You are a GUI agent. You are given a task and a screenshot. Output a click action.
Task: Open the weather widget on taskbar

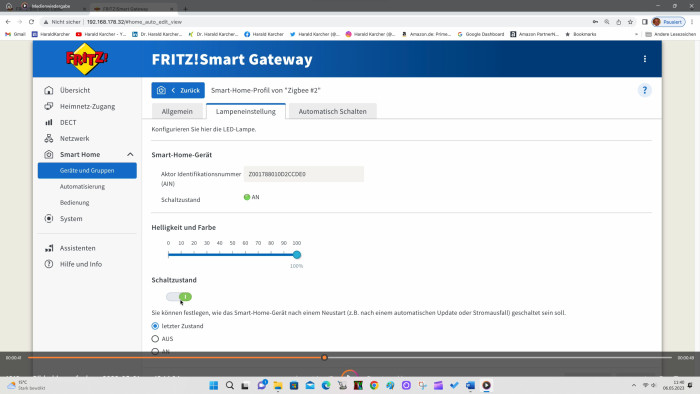coord(26,385)
